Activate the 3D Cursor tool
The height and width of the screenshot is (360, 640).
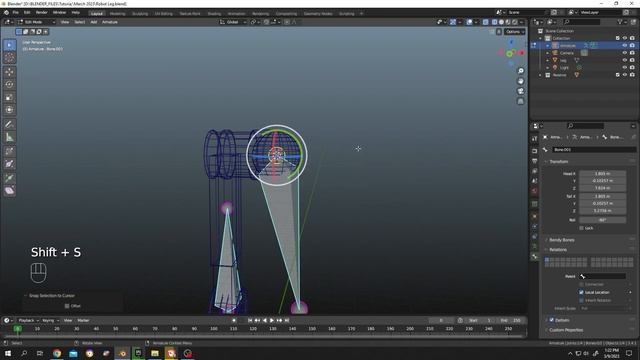(9, 58)
